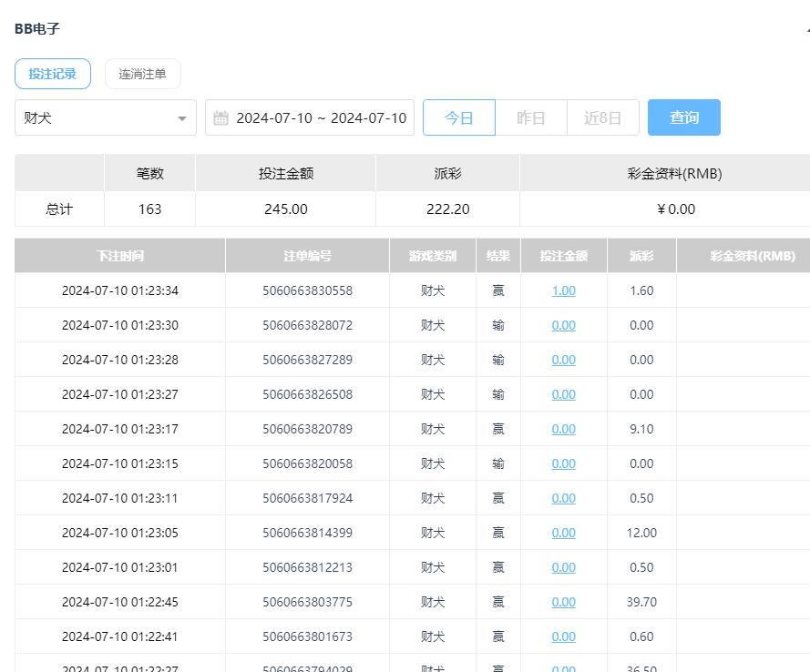Image resolution: width=810 pixels, height=672 pixels.
Task: Open the 财犬 game dropdown
Action: (105, 118)
